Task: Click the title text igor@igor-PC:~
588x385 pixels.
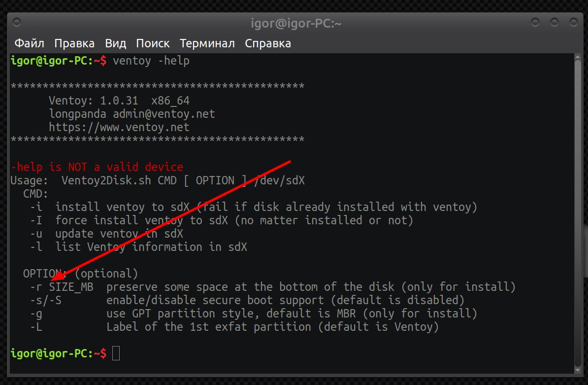Action: pyautogui.click(x=296, y=24)
